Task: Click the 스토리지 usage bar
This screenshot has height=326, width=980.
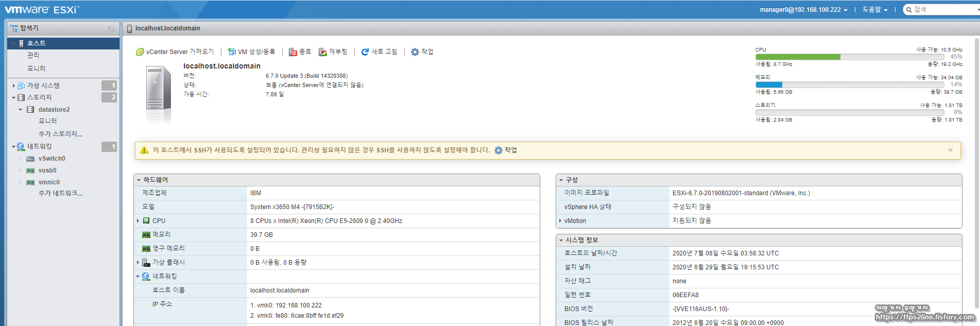Action: point(850,112)
